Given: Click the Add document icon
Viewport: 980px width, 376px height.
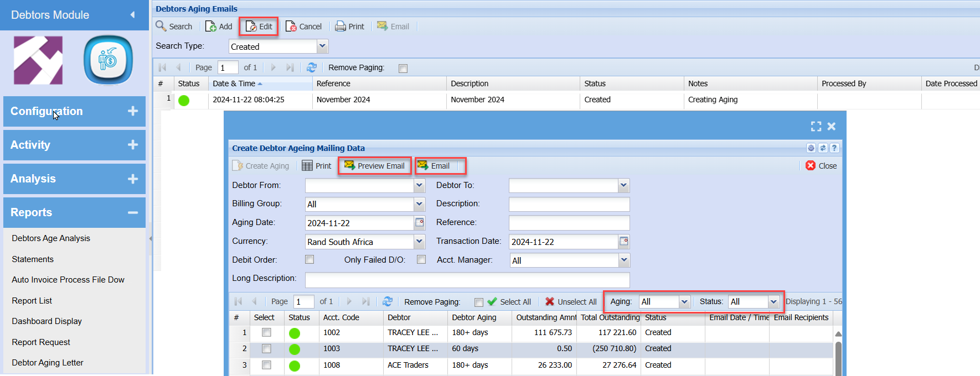Looking at the screenshot, I should pyautogui.click(x=211, y=26).
